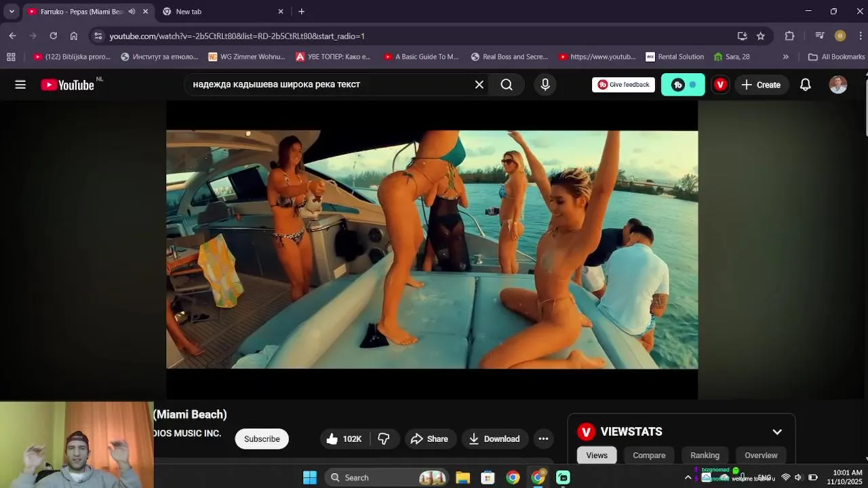The width and height of the screenshot is (868, 488).
Task: Open the YouTube hamburger guide menu
Action: [20, 85]
